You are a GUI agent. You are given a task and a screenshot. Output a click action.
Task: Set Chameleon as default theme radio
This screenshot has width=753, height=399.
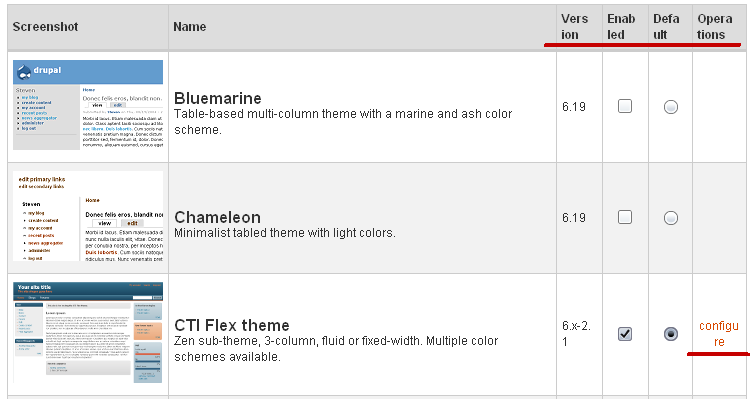[670, 218]
